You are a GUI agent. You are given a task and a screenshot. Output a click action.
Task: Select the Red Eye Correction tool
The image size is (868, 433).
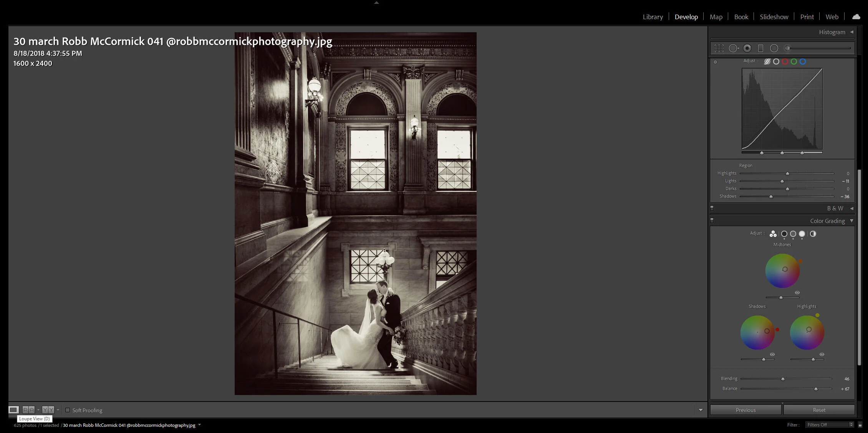tap(747, 48)
